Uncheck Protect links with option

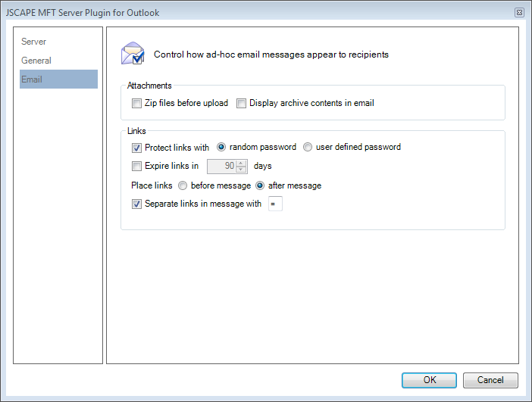click(137, 148)
